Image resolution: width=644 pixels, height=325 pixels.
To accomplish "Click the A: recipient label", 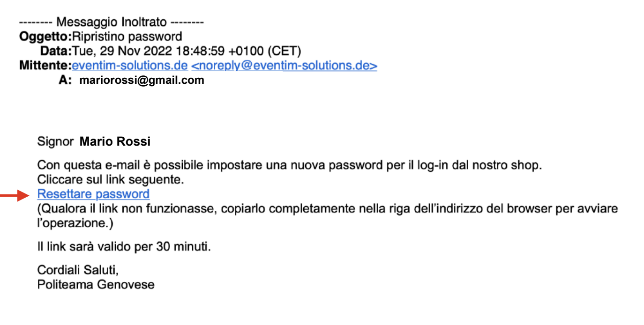I will click(65, 80).
